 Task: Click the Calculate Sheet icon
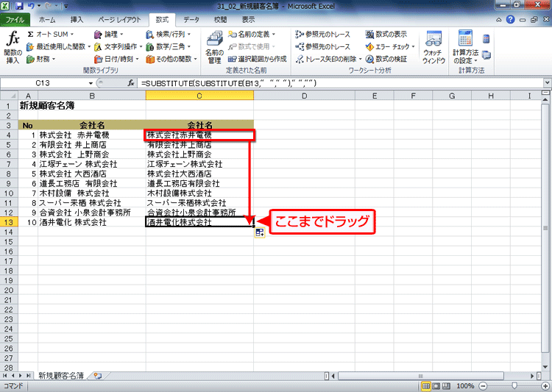(486, 55)
